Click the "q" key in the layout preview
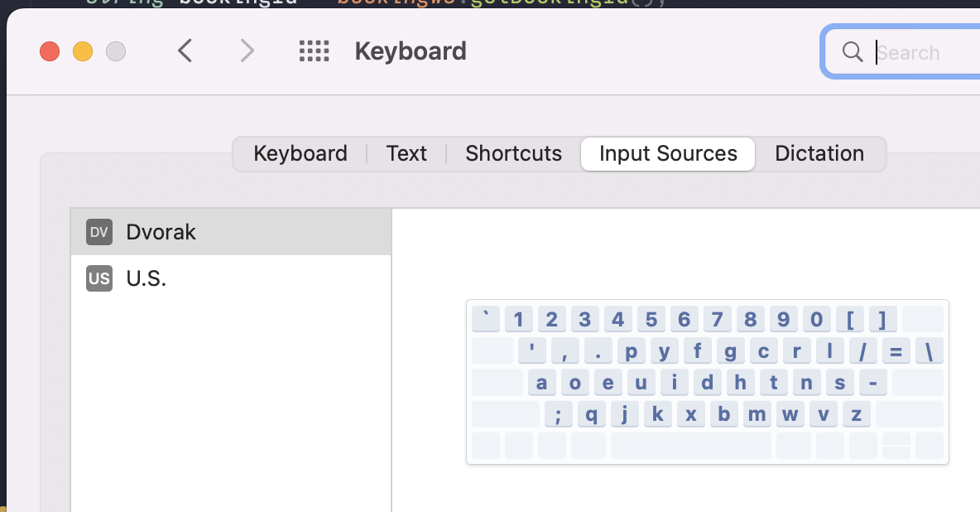The image size is (980, 512). tap(591, 413)
